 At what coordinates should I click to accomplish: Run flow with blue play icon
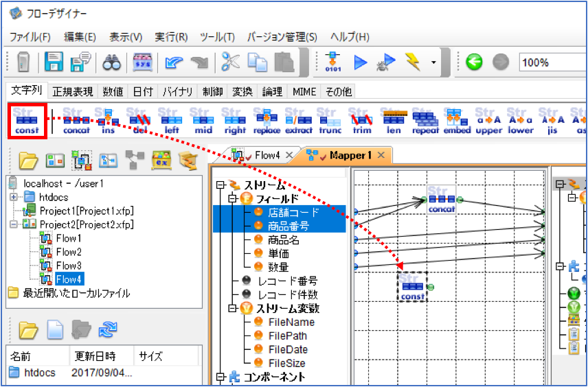(361, 62)
